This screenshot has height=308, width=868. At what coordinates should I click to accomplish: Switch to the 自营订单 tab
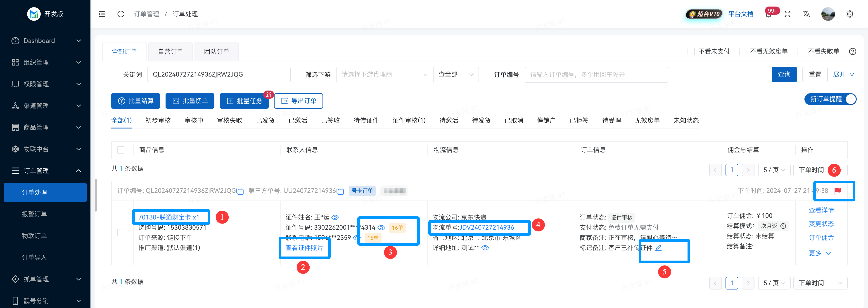point(170,51)
